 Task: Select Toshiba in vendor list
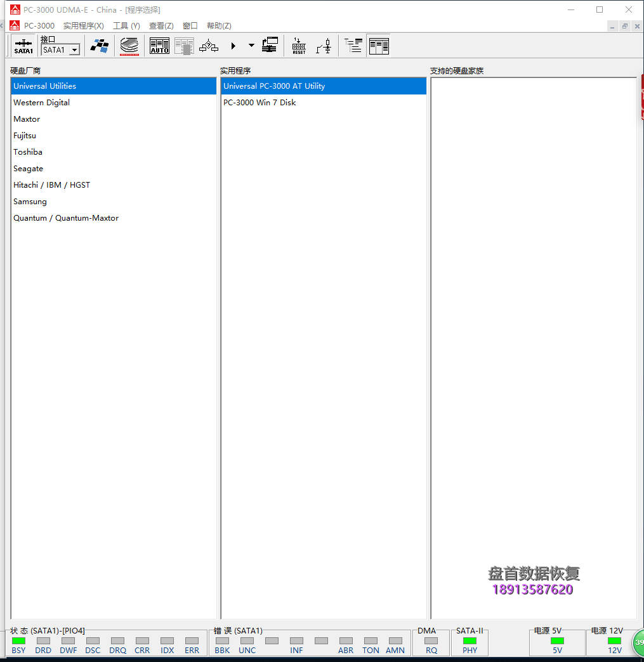click(x=113, y=152)
